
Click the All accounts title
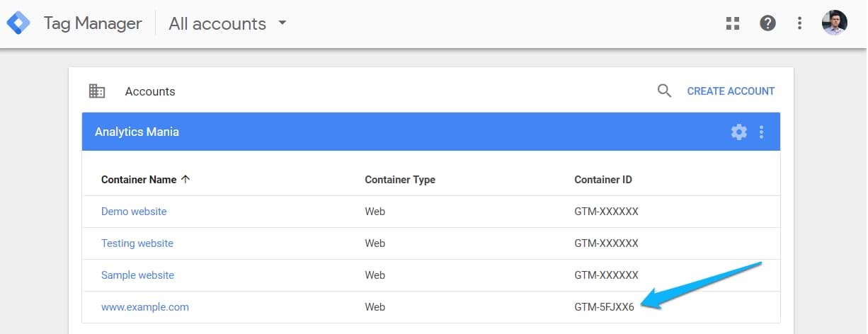(x=217, y=23)
